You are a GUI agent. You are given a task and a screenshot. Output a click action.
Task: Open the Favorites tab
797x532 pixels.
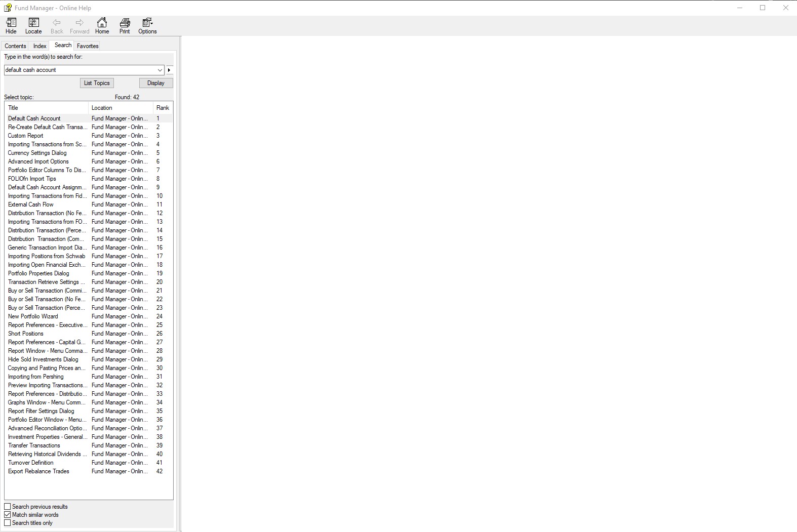click(x=88, y=46)
